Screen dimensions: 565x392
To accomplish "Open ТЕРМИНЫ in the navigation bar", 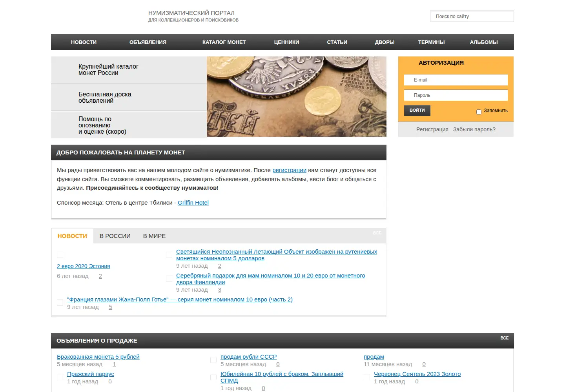I will (x=431, y=42).
